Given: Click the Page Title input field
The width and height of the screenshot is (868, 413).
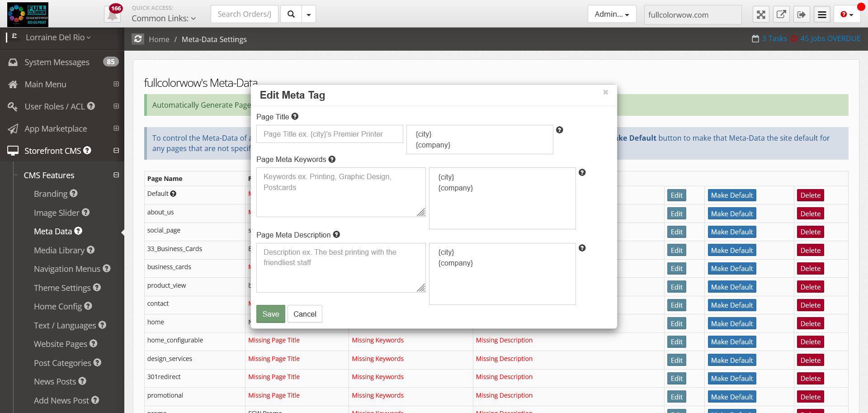Looking at the screenshot, I should [330, 134].
